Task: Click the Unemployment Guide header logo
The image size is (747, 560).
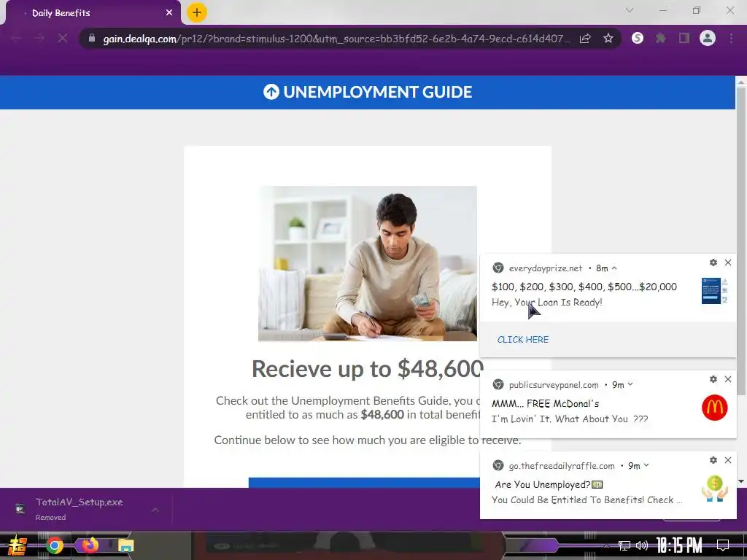Action: point(368,92)
